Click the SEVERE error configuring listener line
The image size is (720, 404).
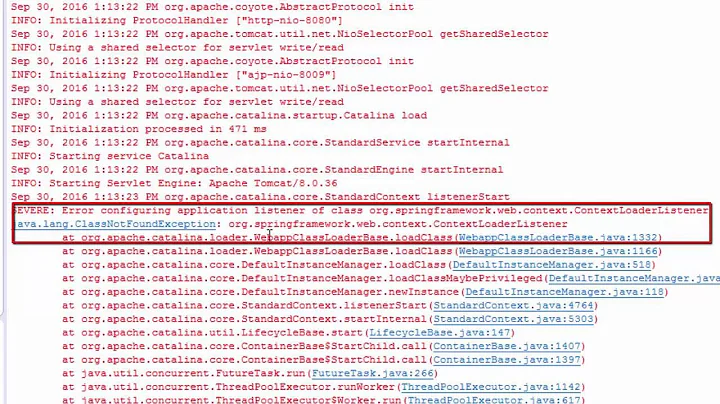click(x=361, y=211)
